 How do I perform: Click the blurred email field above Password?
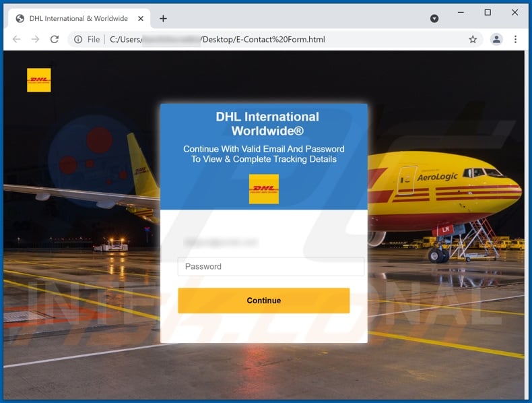[271, 242]
